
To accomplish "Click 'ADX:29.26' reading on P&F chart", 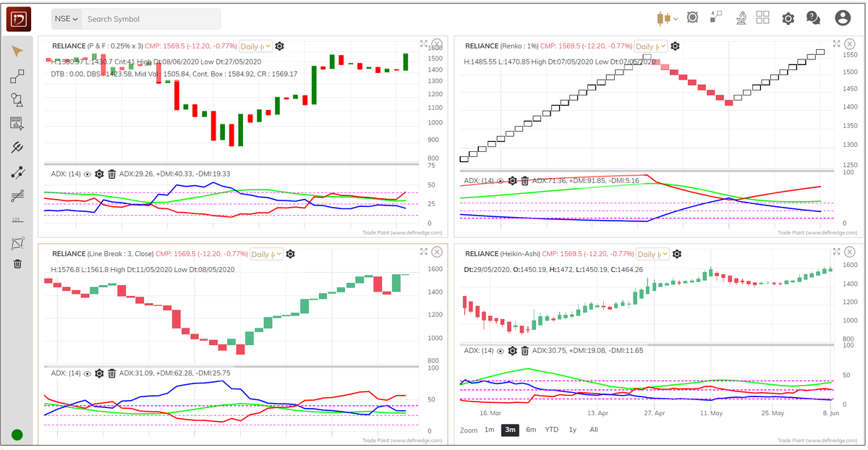I will [x=137, y=174].
